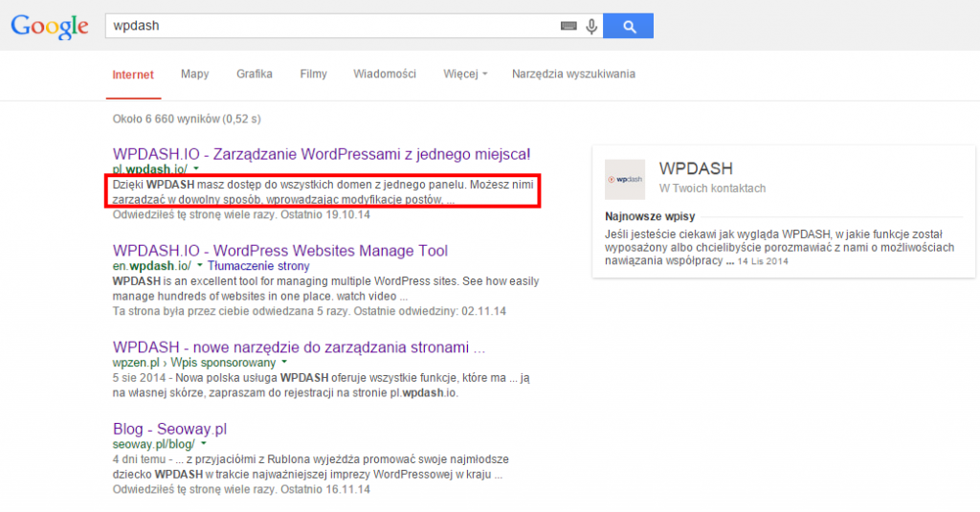Open the Blog - Seoway.pl result
Screen dimensions: 980x512
pyautogui.click(x=169, y=429)
